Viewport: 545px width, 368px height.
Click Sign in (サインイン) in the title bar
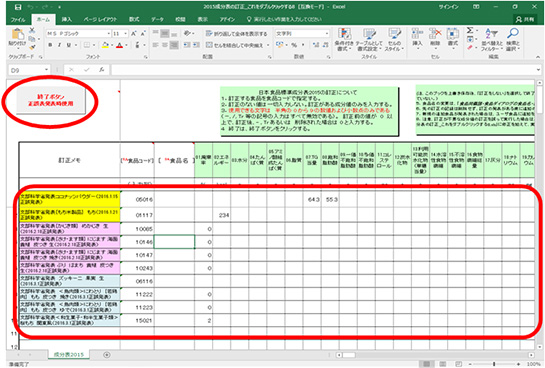coord(448,7)
